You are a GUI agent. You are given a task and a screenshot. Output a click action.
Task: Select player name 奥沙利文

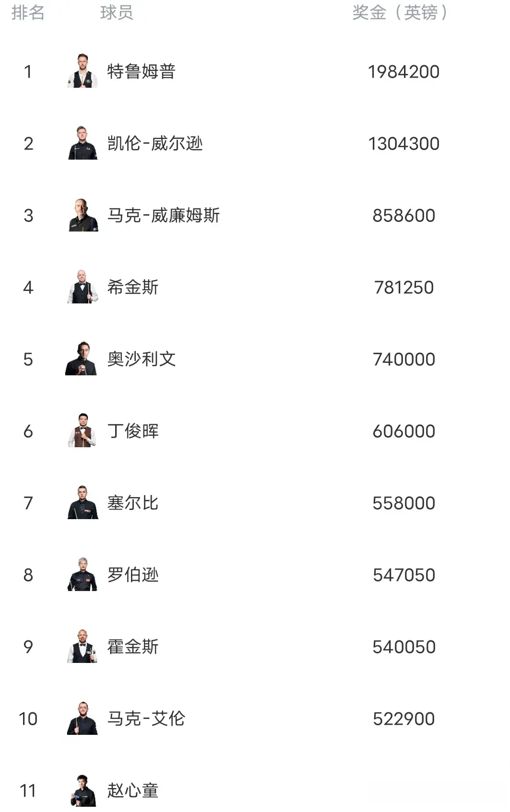(x=141, y=359)
